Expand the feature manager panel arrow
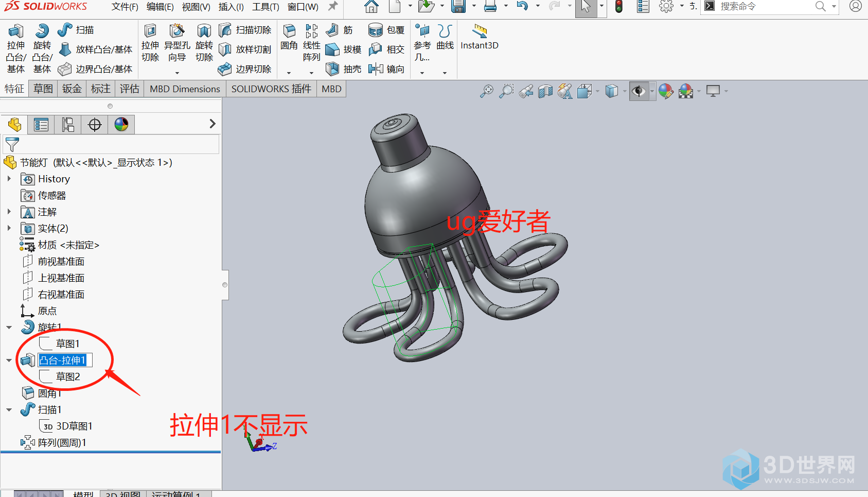The height and width of the screenshot is (497, 868). pos(212,124)
